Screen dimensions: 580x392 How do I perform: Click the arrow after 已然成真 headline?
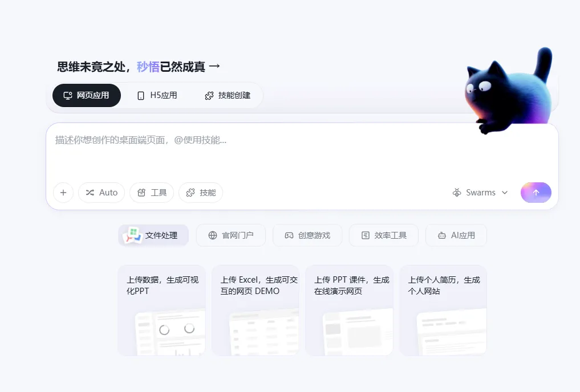point(214,66)
